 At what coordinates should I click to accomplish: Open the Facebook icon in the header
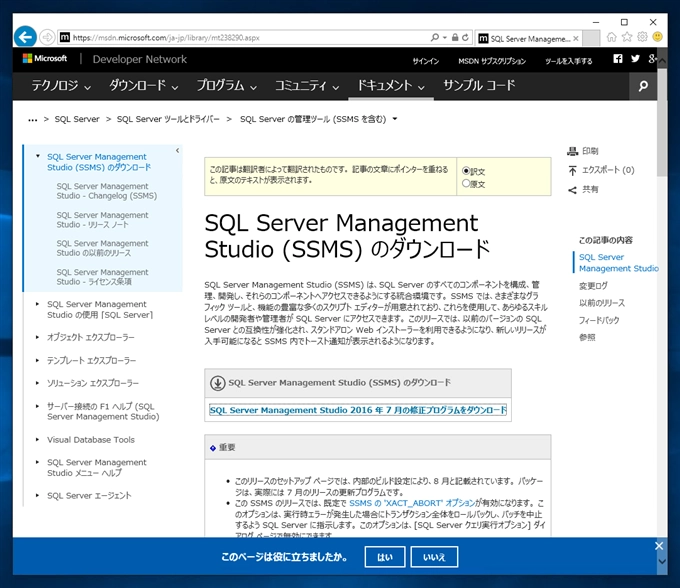click(617, 60)
